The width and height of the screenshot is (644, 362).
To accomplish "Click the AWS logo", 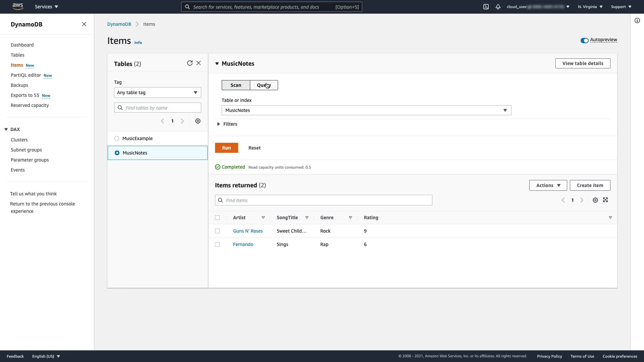I will click(x=17, y=6).
